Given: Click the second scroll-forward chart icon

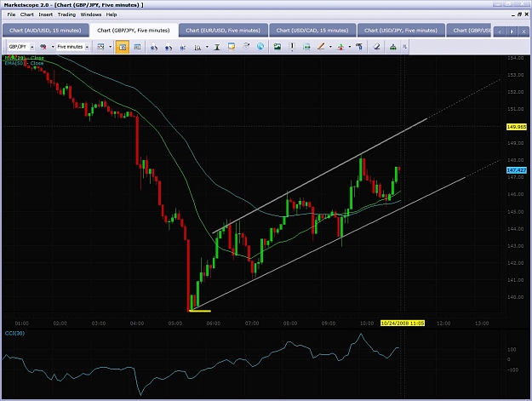Looking at the screenshot, I should [168, 47].
